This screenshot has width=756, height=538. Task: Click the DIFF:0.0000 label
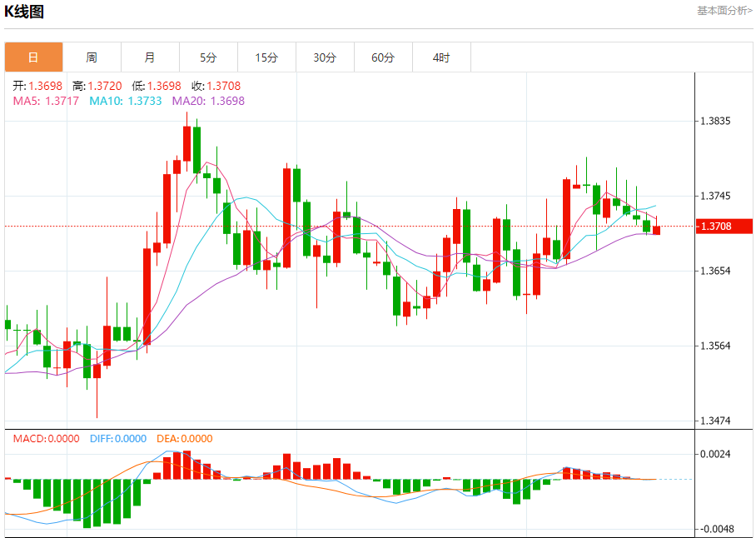(x=118, y=439)
